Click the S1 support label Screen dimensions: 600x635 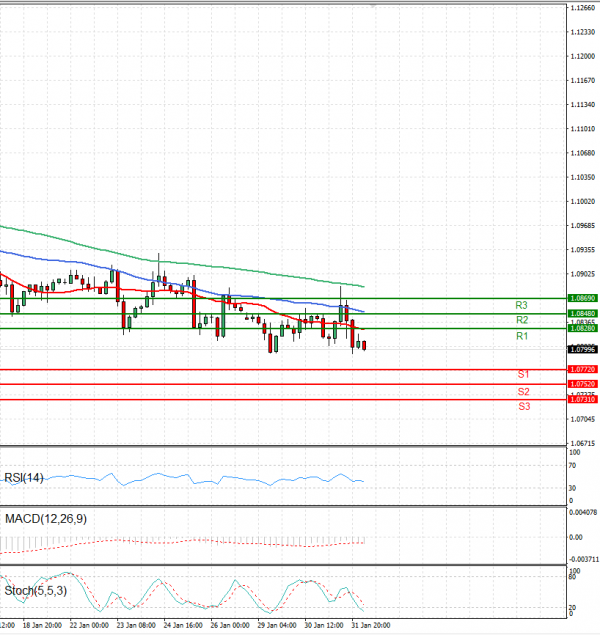(523, 374)
